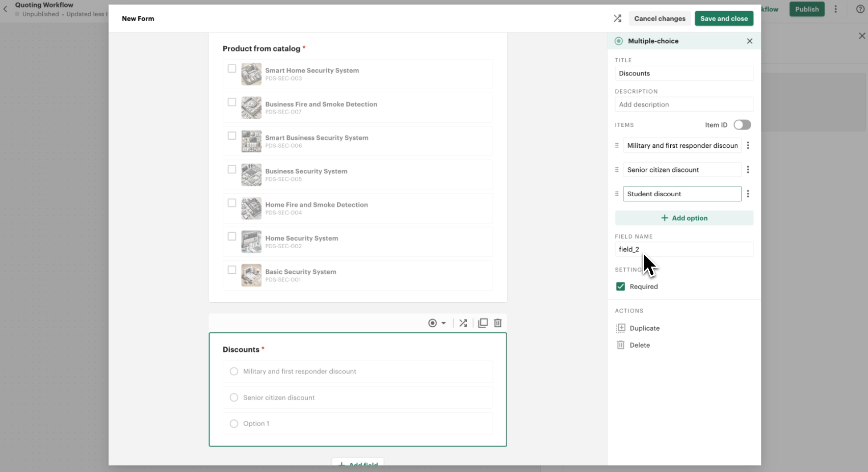Click the duplicate field icon above Discounts
Screen dimensions: 868x472
[x=483, y=323]
